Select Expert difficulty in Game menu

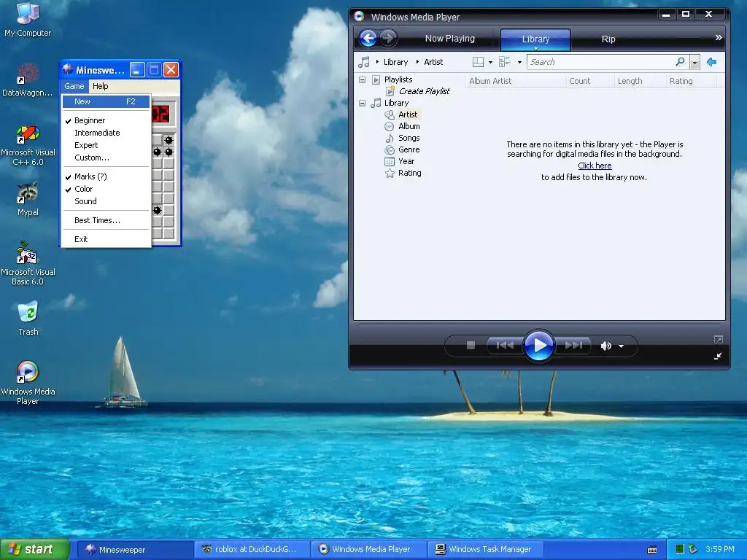point(107,145)
